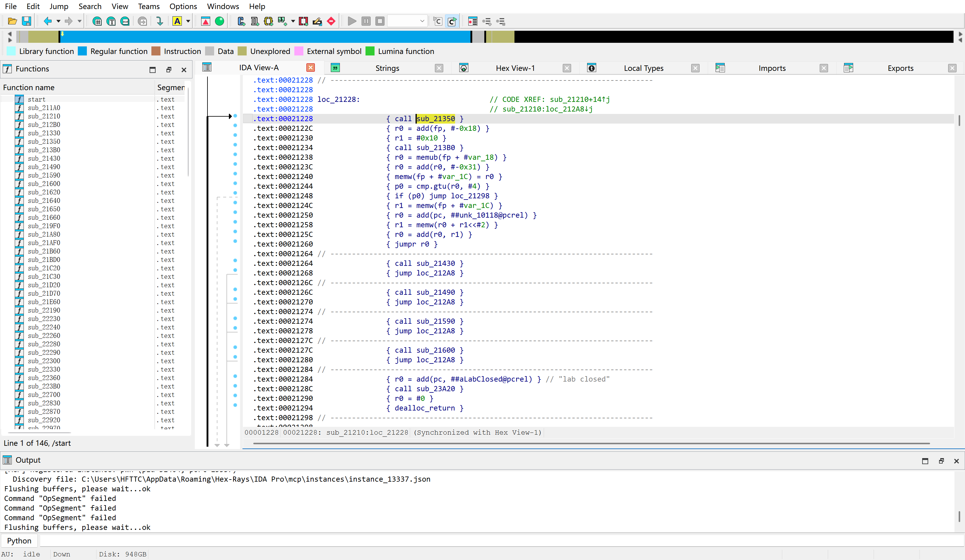This screenshot has height=560, width=965.
Task: Open the Teams menu
Action: (149, 7)
